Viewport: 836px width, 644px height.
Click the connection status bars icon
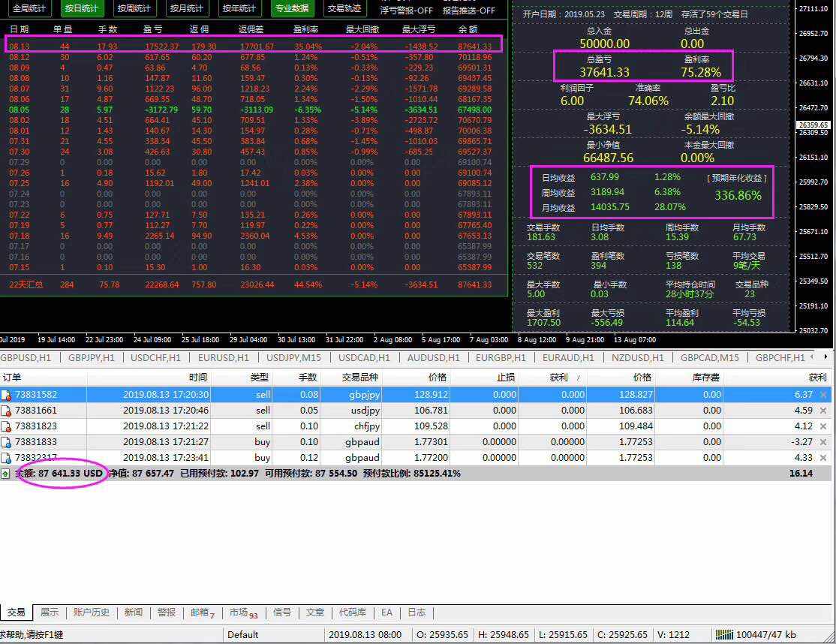724,634
